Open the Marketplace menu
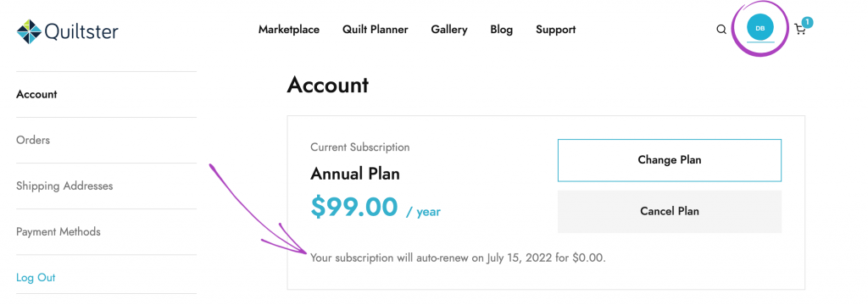The height and width of the screenshot is (305, 868). (289, 30)
